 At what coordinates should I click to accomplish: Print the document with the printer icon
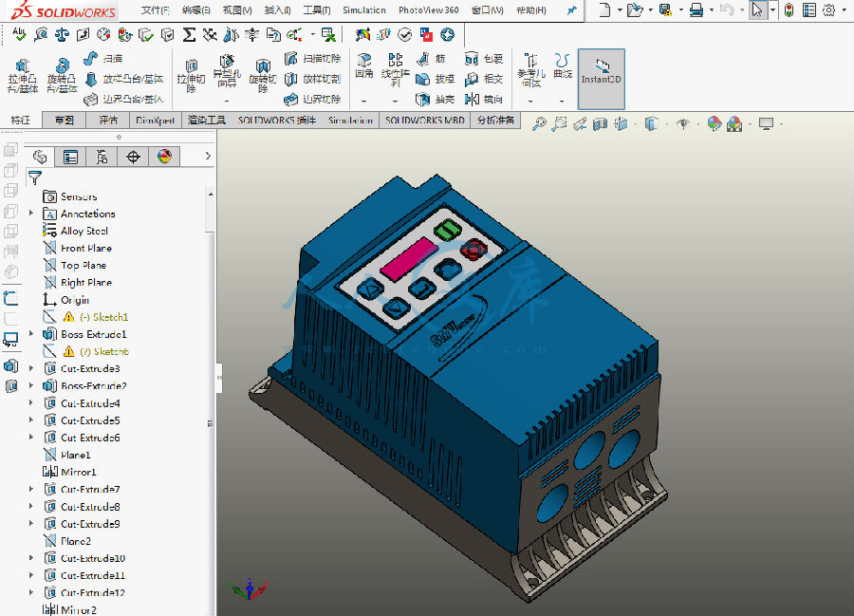coord(696,9)
